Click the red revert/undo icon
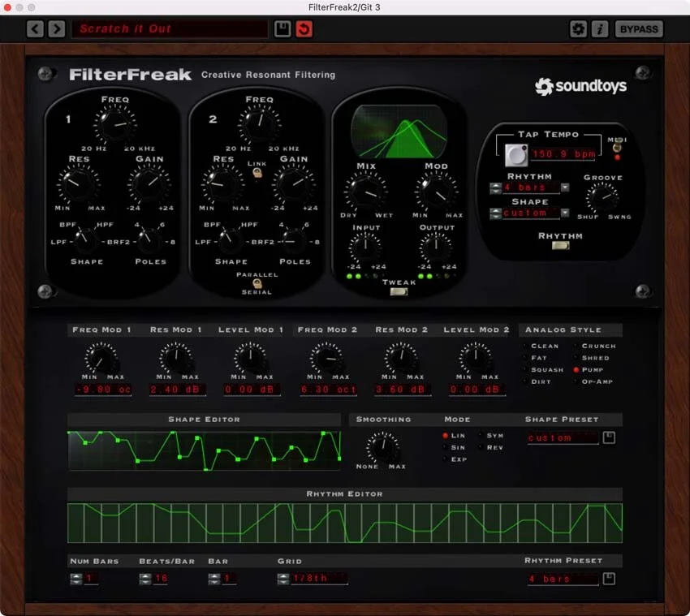The height and width of the screenshot is (616, 690). click(x=304, y=29)
